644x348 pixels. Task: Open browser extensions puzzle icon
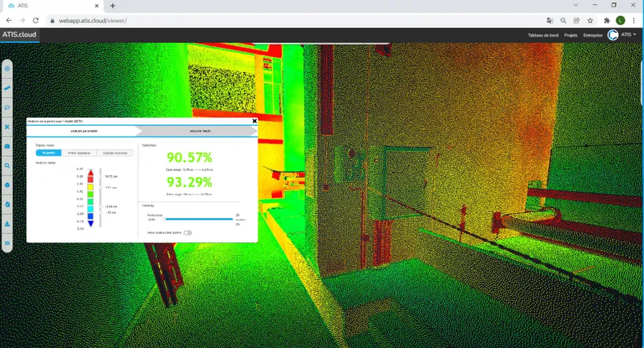(607, 21)
